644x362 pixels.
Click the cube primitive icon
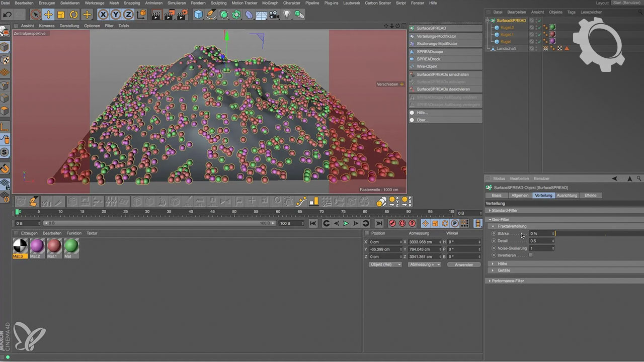coord(199,15)
